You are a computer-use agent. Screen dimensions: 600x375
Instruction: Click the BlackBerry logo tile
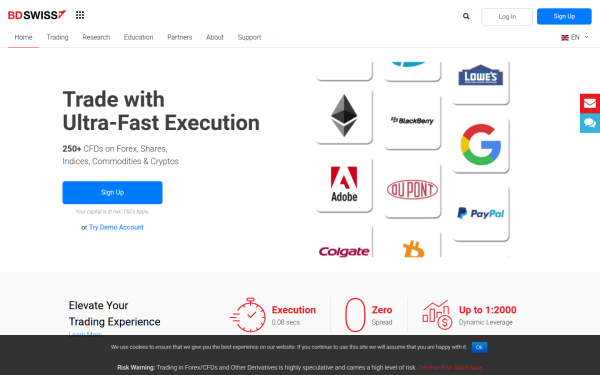point(412,121)
